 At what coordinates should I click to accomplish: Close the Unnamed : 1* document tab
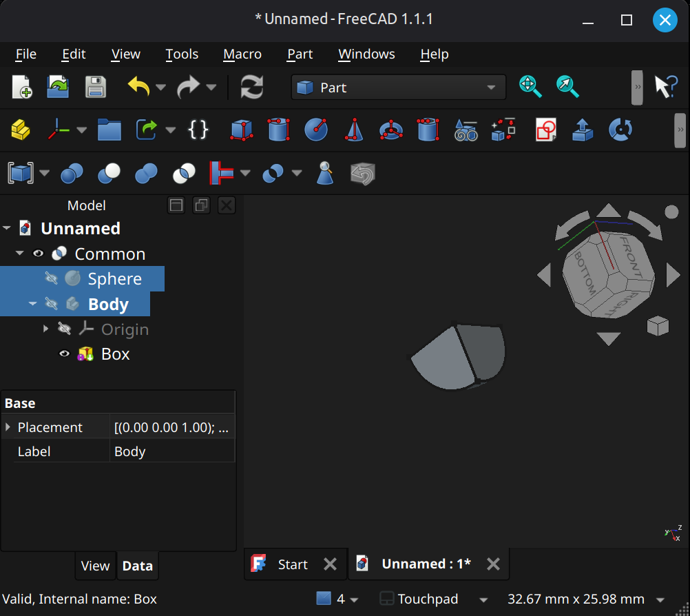pos(493,564)
